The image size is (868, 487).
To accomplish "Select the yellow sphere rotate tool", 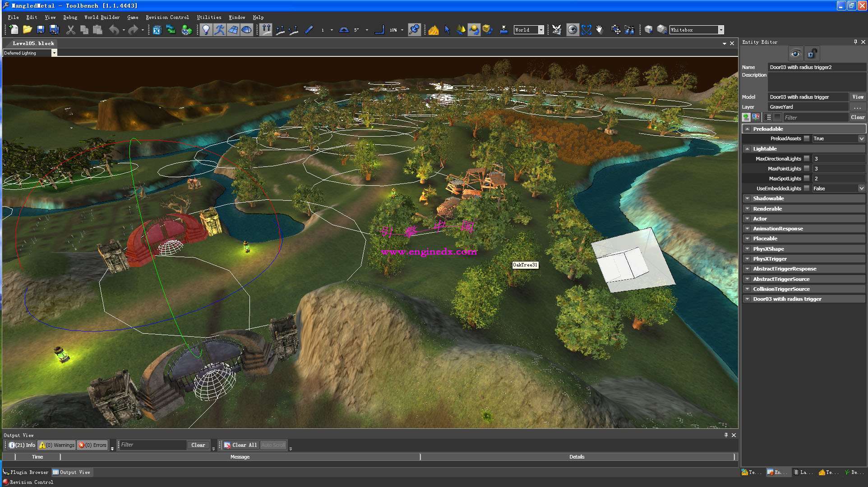I will point(474,30).
